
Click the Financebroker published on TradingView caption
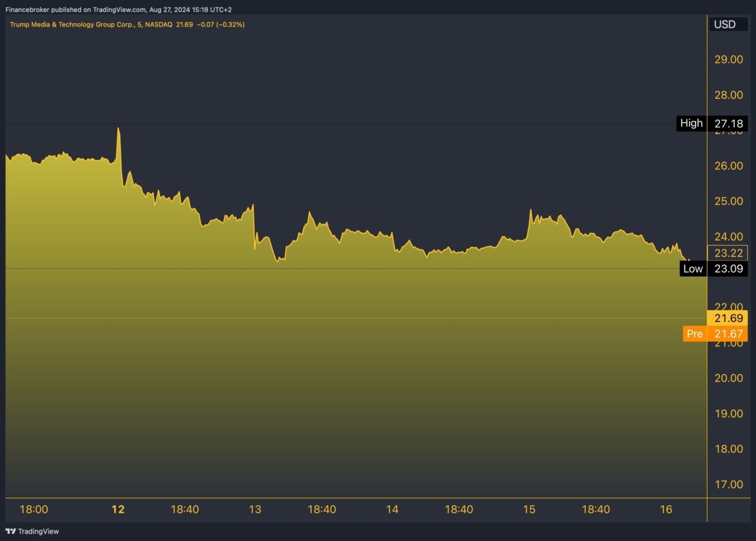tap(118, 9)
